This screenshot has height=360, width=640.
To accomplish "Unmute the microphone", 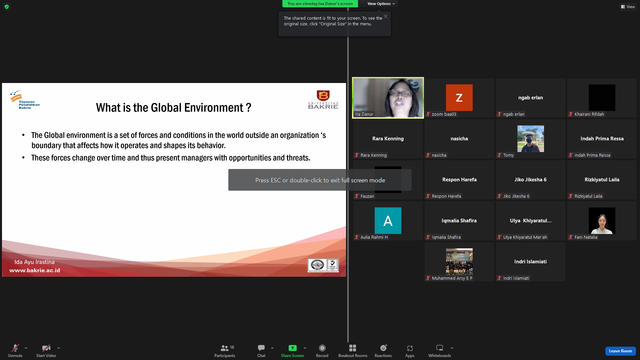I will pos(15,350).
